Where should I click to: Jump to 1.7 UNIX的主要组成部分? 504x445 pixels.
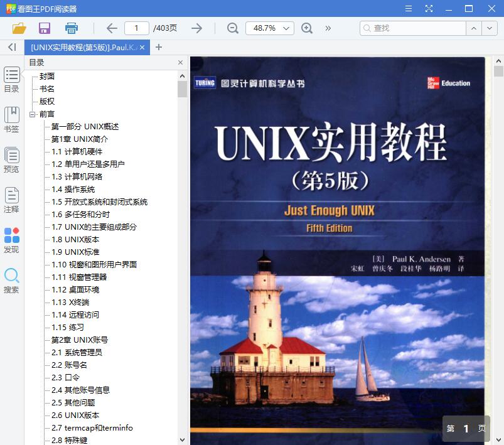coord(94,227)
